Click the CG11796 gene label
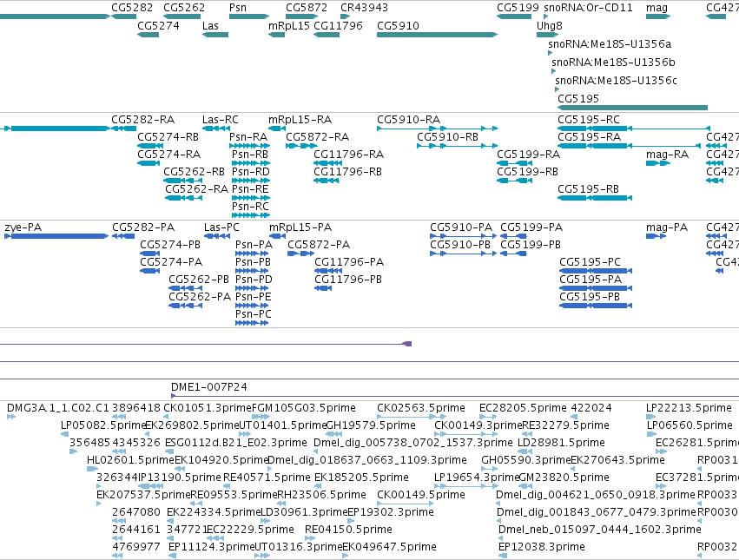The image size is (739, 560). (338, 25)
